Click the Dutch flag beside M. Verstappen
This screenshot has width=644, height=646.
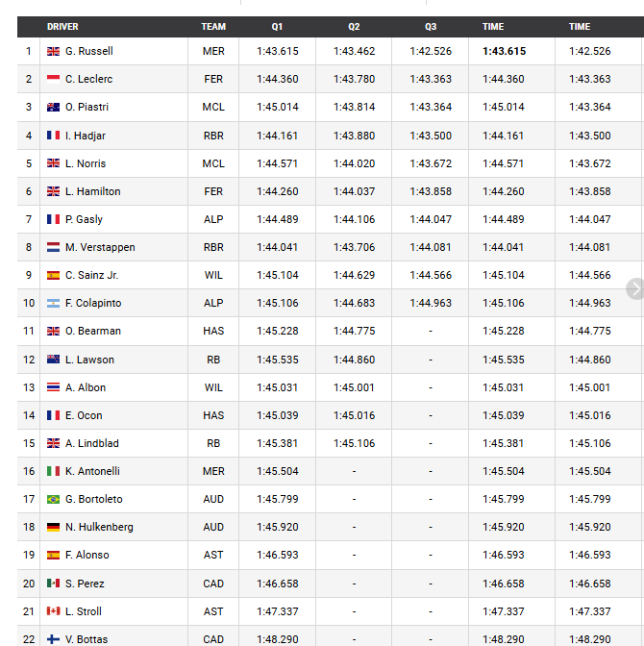tap(53, 247)
